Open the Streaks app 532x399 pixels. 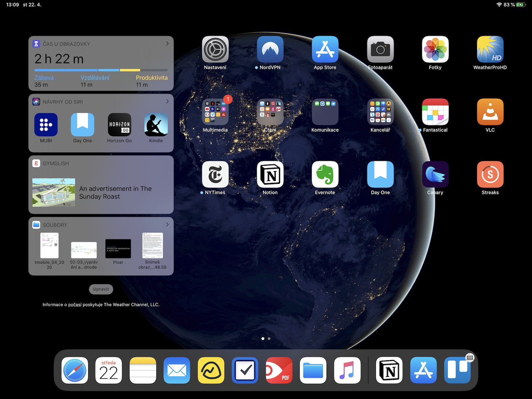tap(490, 174)
